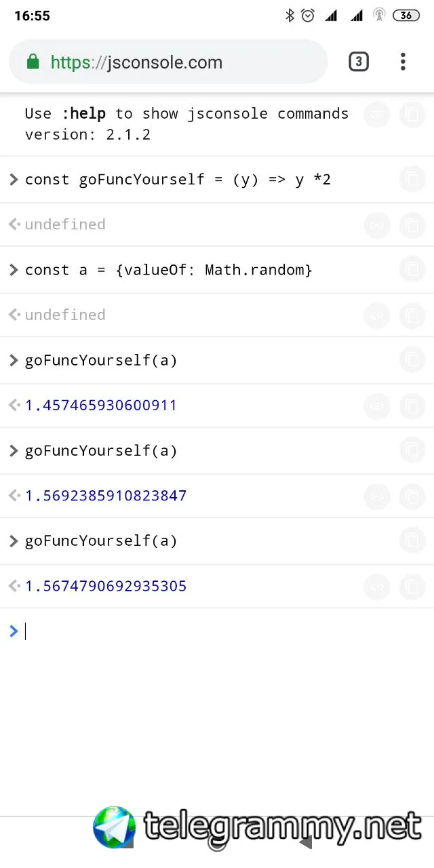Copy the 'const a = {valueOf' line
Viewport: 434px width, 868px height.
pyautogui.click(x=412, y=270)
